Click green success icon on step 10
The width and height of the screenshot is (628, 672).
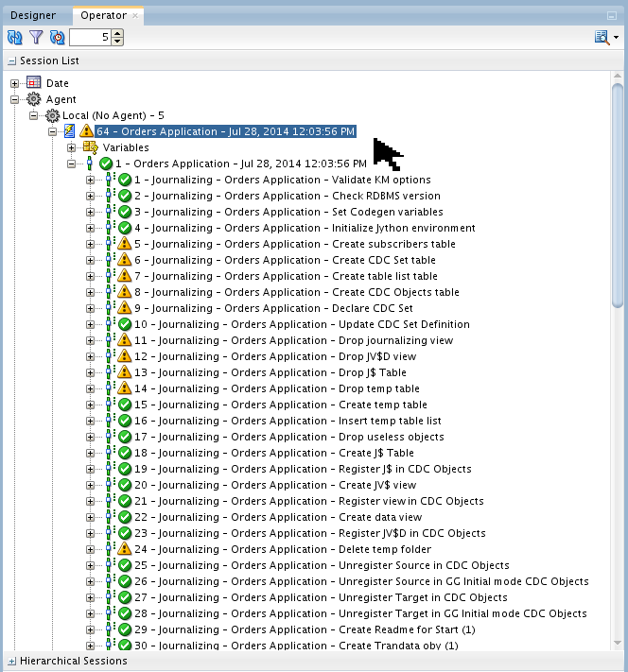[x=125, y=324]
